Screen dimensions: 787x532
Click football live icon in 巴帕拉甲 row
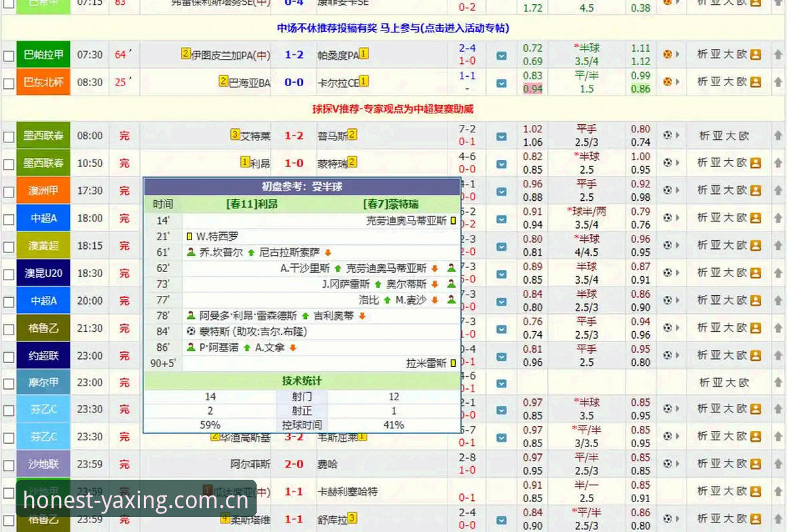pyautogui.click(x=667, y=54)
